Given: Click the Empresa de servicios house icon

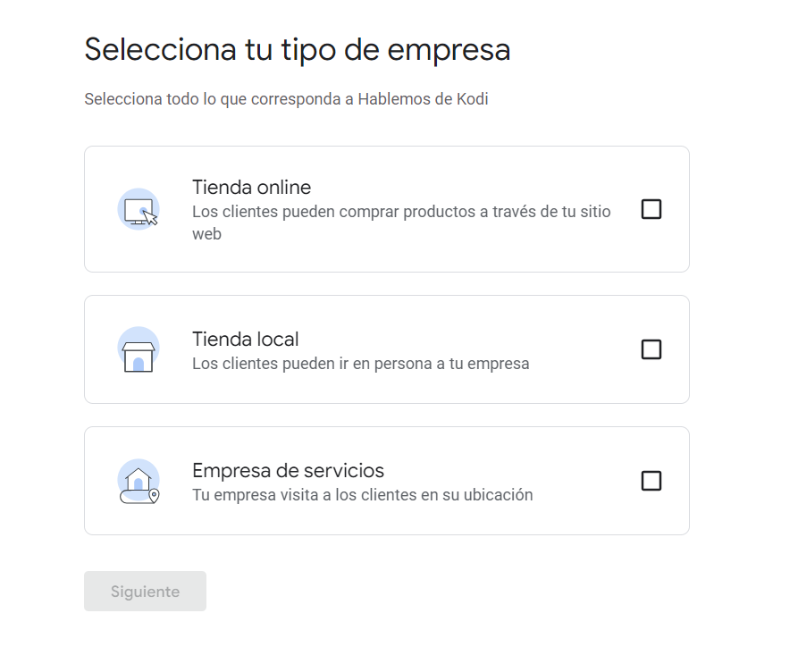Looking at the screenshot, I should (137, 480).
